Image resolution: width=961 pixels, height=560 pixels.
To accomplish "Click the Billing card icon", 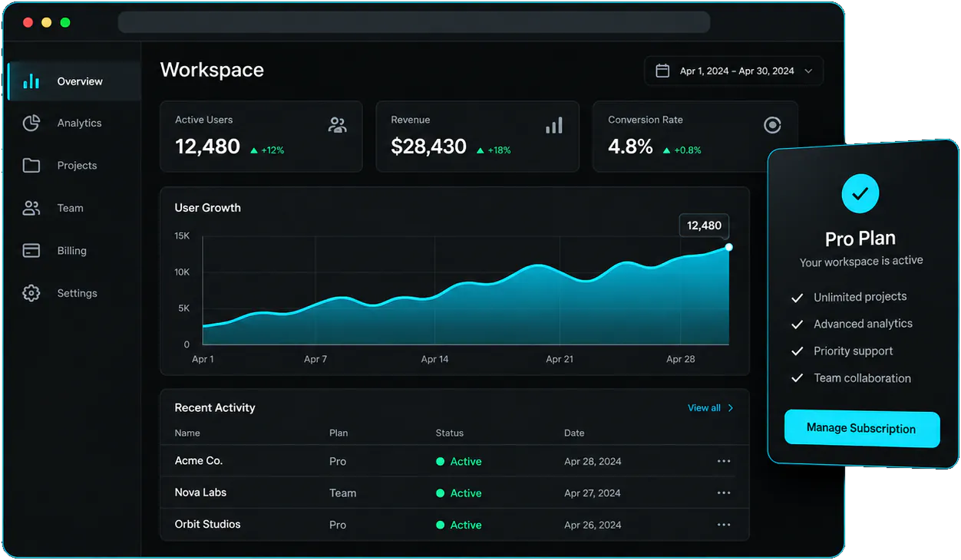I will click(31, 251).
